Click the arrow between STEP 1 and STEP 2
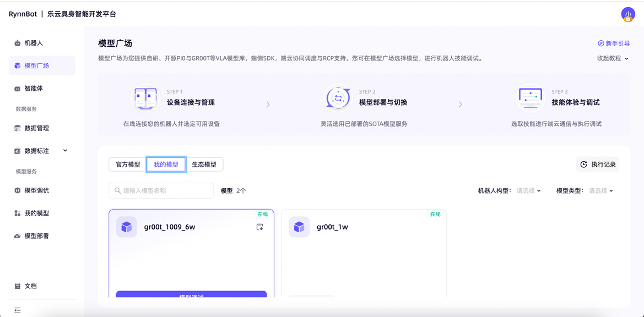This screenshot has width=644, height=317. [268, 105]
